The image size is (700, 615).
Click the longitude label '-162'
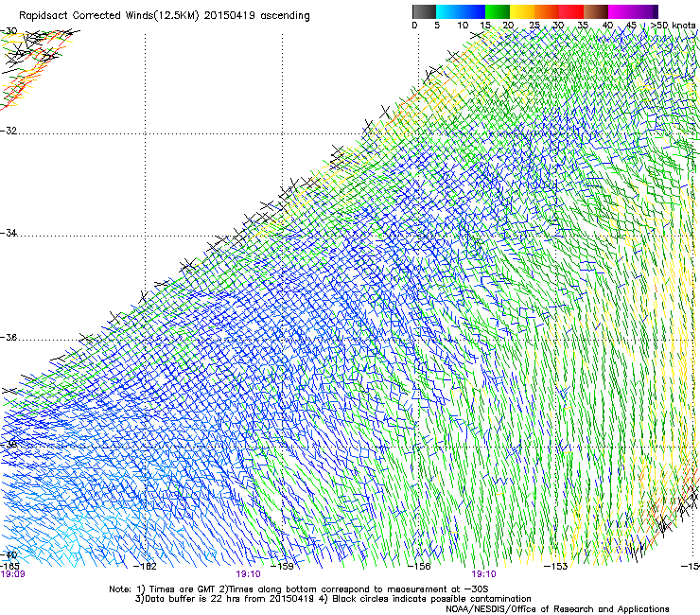coord(145,567)
